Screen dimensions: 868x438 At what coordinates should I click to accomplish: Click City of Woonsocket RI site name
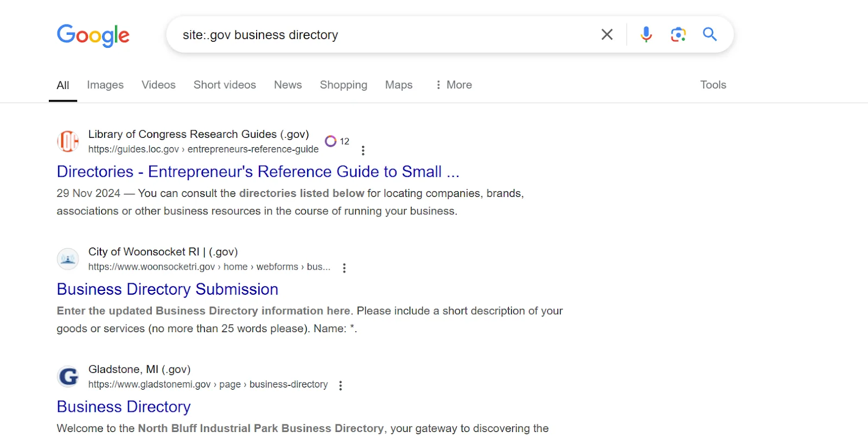click(163, 252)
